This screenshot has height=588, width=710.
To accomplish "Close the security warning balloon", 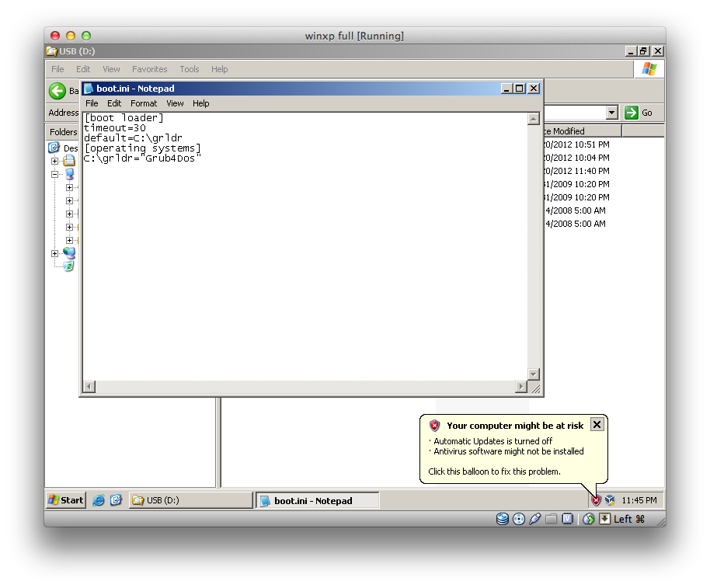I will click(597, 425).
